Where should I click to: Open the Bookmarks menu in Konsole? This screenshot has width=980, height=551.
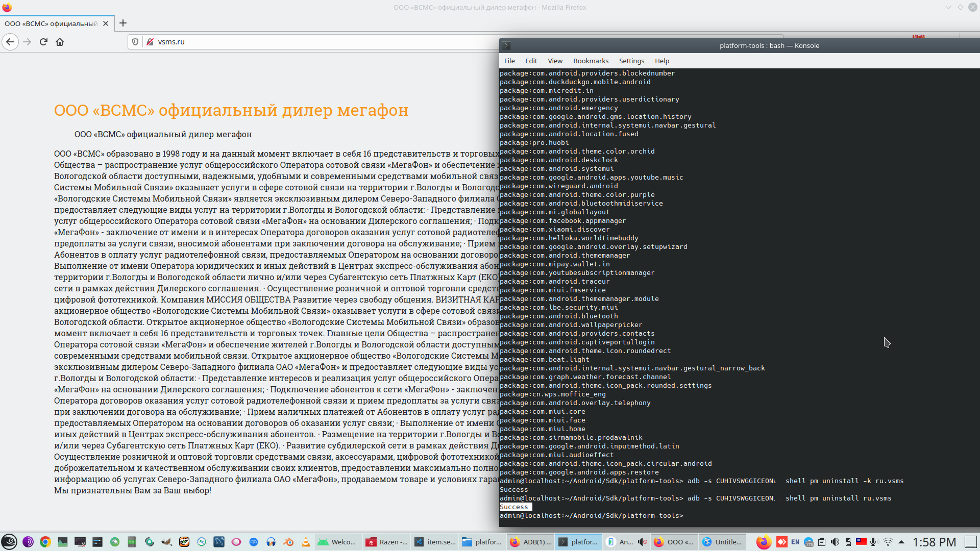591,61
